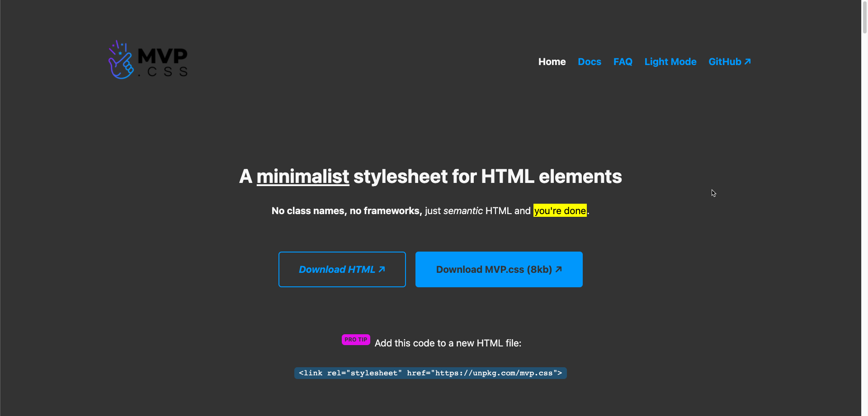Click Download MVP.css (8kb) button
The image size is (868, 416).
point(499,269)
